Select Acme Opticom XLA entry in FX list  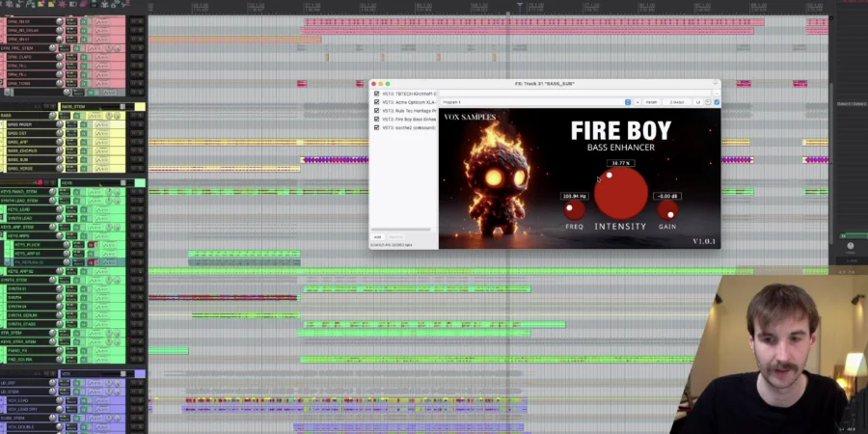(x=409, y=102)
